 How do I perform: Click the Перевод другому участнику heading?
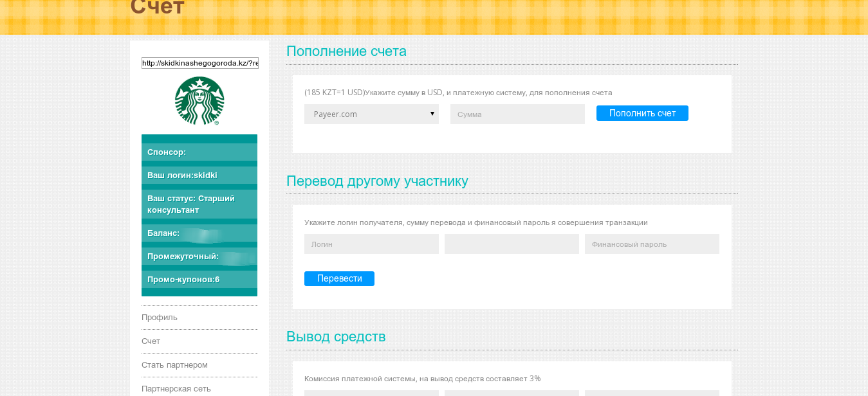(377, 181)
